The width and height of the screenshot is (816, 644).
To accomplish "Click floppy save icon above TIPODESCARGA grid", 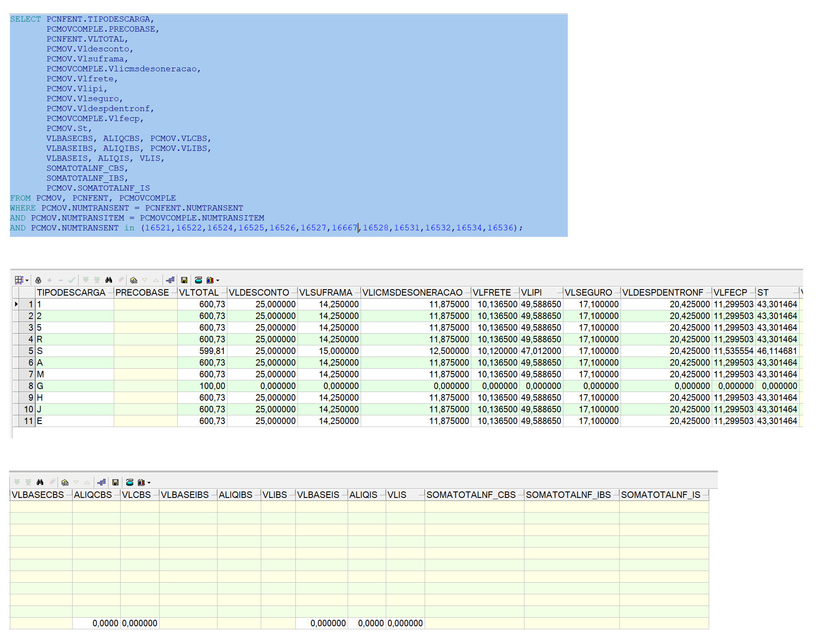I will [184, 280].
